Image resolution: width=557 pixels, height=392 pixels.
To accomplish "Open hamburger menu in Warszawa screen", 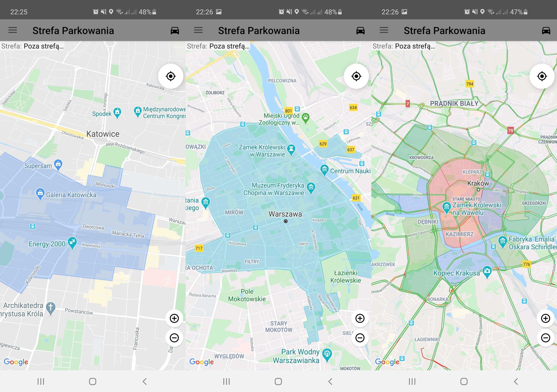I will pos(198,30).
